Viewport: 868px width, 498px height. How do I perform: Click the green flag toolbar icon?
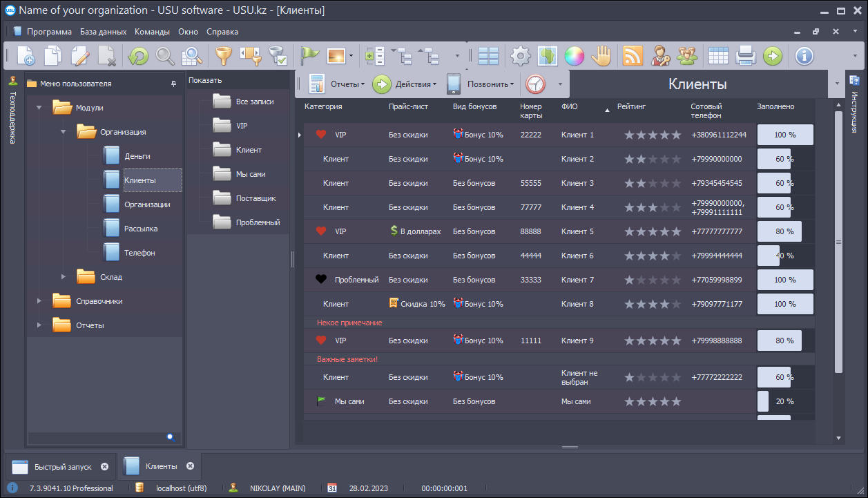point(309,56)
